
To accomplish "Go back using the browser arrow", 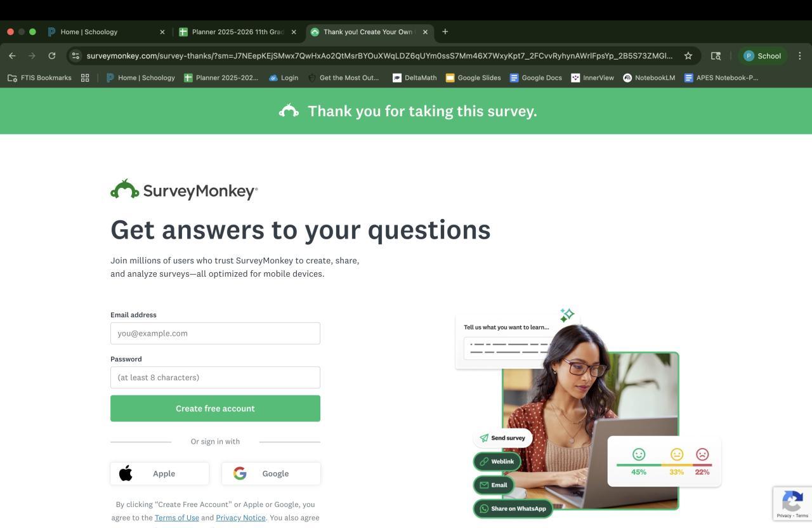I will (12, 56).
